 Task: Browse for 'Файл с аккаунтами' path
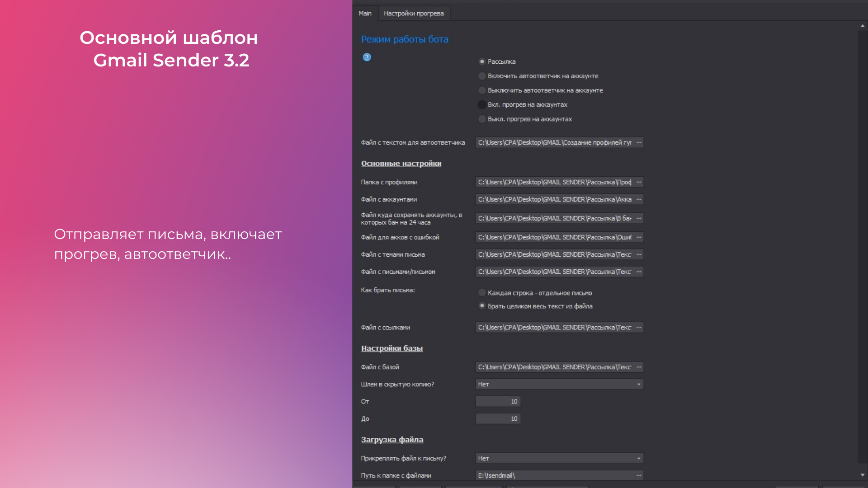coord(639,200)
